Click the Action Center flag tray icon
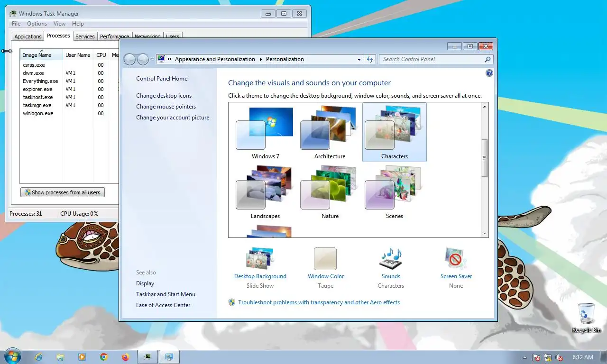Screen dimensions: 607x364 [536, 357]
